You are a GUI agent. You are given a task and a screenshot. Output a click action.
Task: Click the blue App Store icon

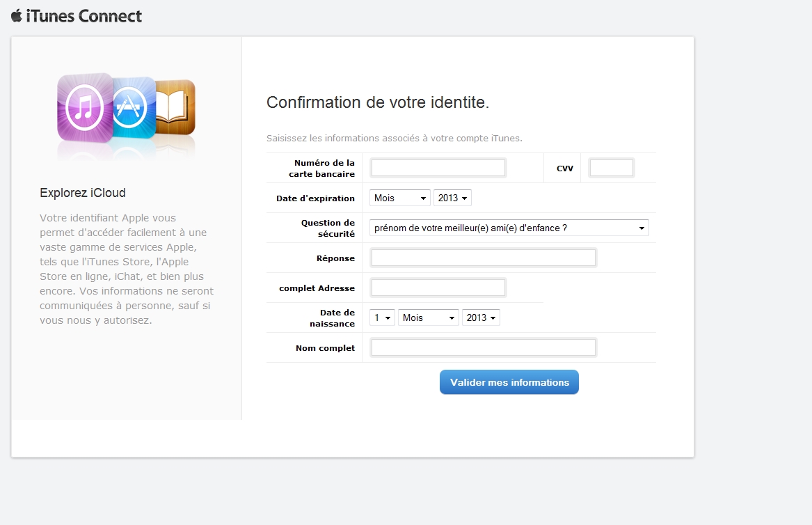pyautogui.click(x=133, y=108)
